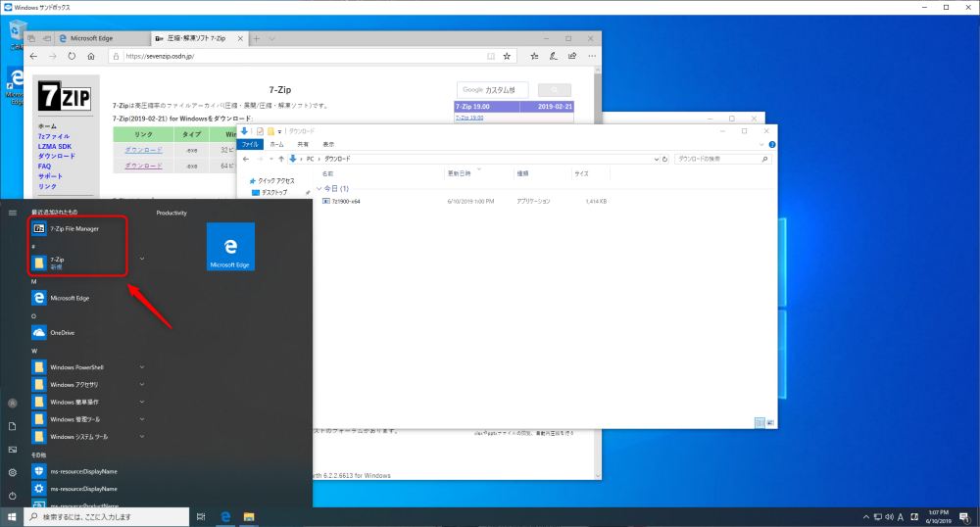Open the 表示 ribbon tab in Explorer

click(328, 144)
